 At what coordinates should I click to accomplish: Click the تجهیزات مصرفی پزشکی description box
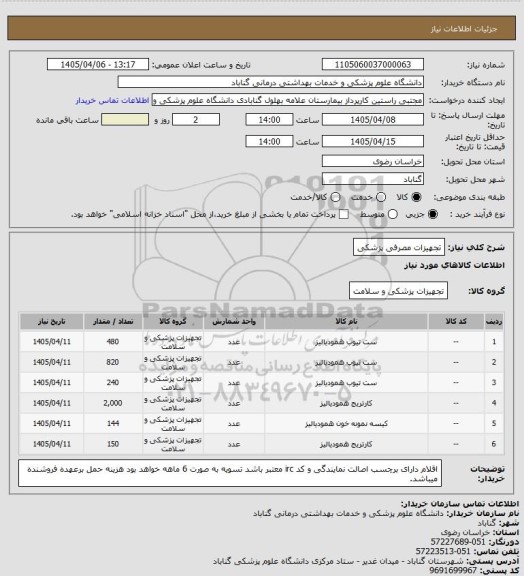pyautogui.click(x=399, y=247)
